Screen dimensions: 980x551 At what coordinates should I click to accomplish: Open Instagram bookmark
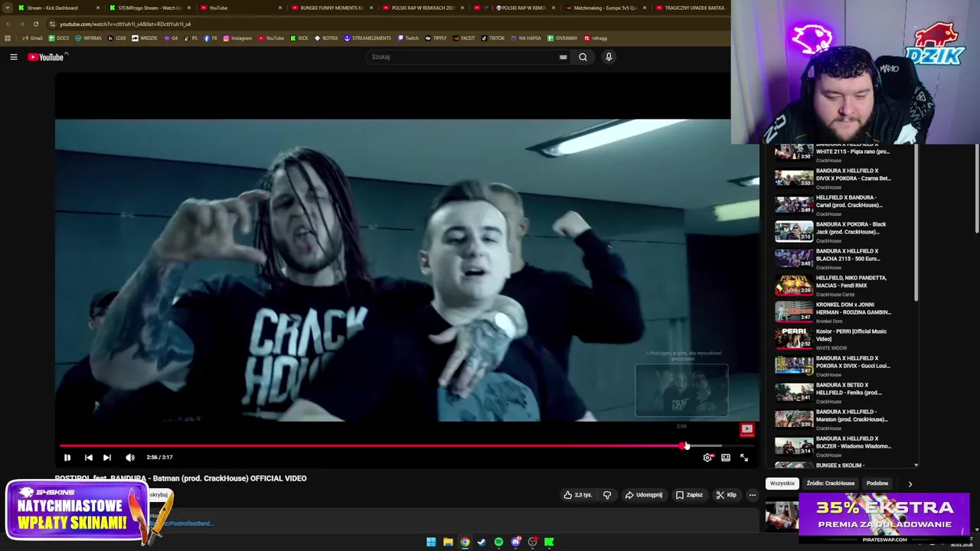[x=237, y=37]
